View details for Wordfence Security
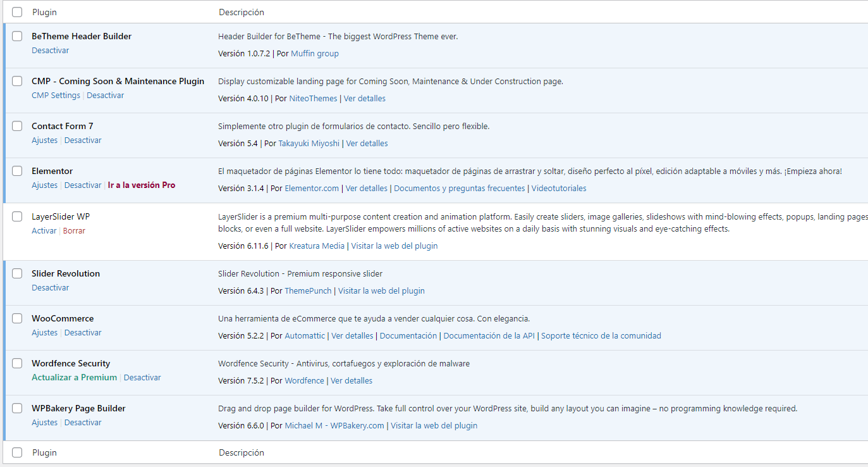 [x=351, y=381]
